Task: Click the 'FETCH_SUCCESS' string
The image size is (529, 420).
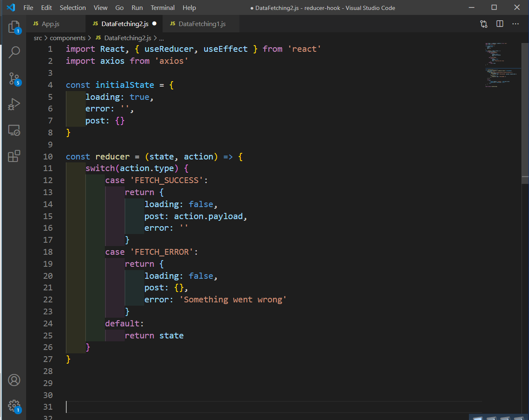Action: (x=167, y=180)
